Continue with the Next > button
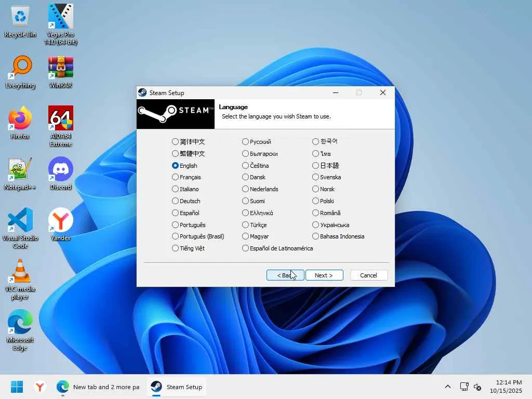 click(324, 275)
